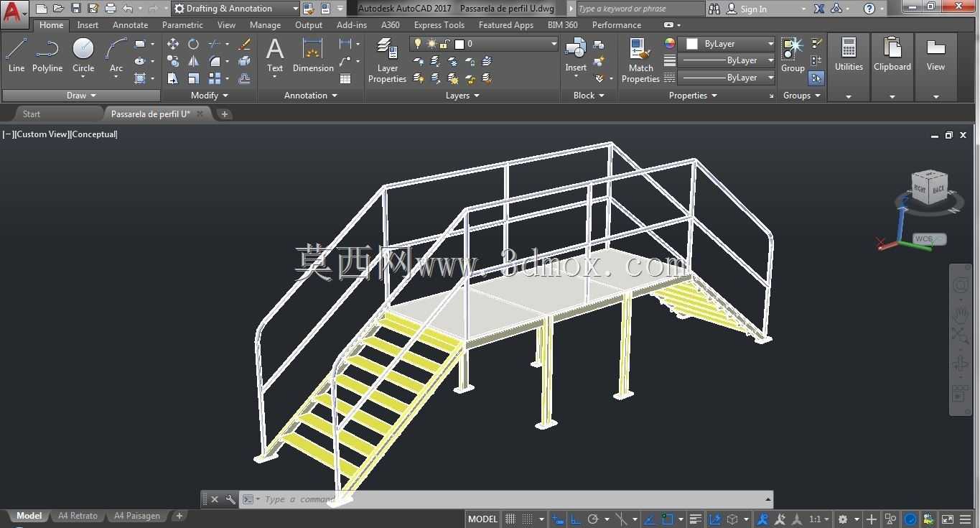Click the MODEL status bar button
The image size is (980, 528).
[482, 519]
